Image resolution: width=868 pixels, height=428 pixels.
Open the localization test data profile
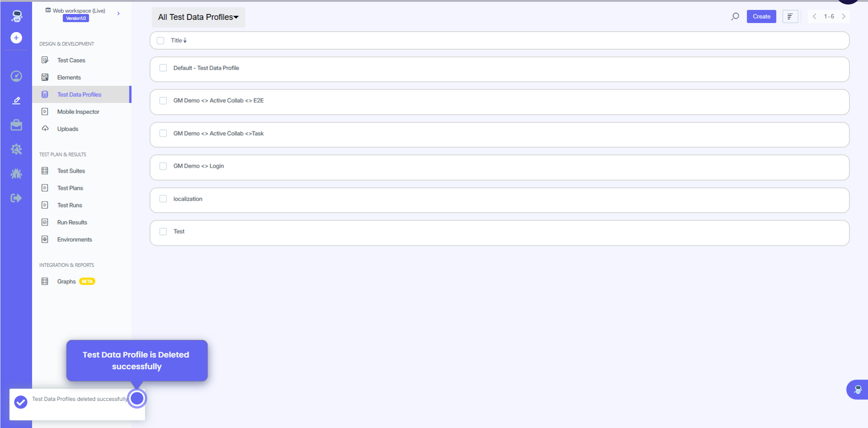coord(188,199)
